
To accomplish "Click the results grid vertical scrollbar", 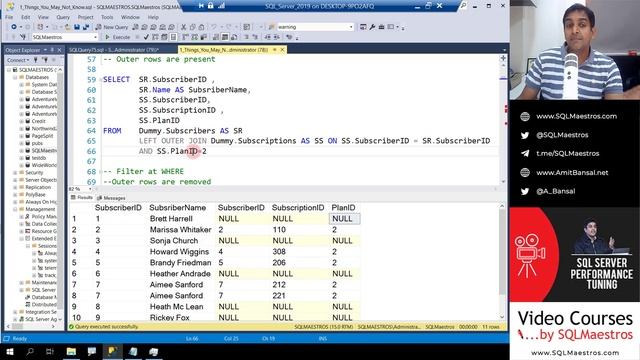I will coord(502,261).
